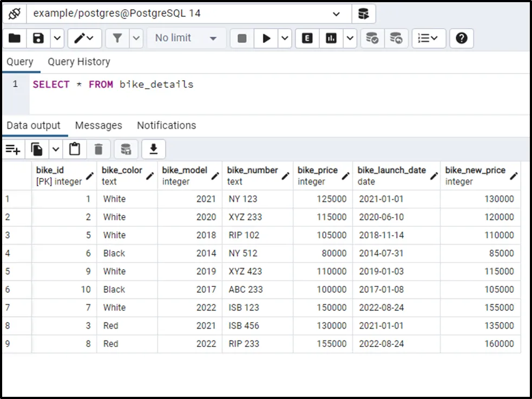Open the Messages tab

[98, 126]
